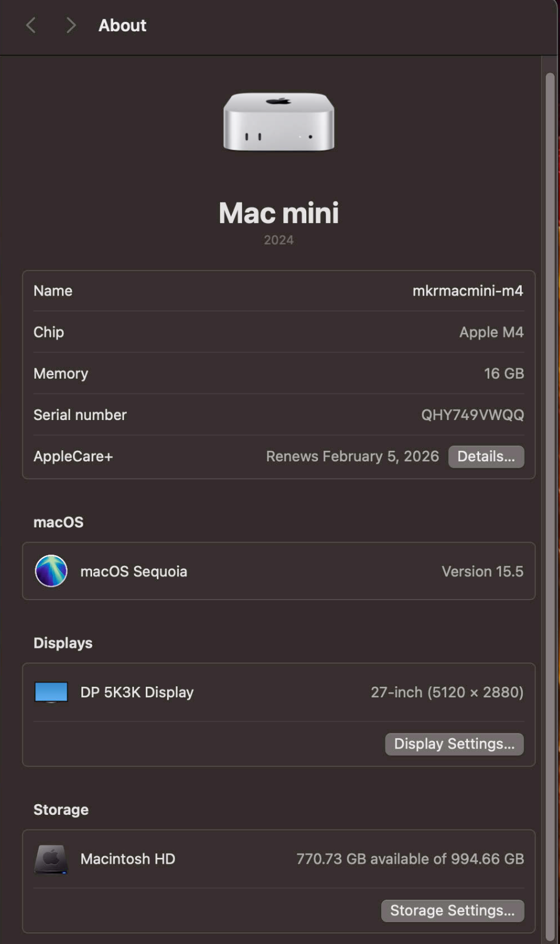Click the Storage section heading

coord(61,809)
